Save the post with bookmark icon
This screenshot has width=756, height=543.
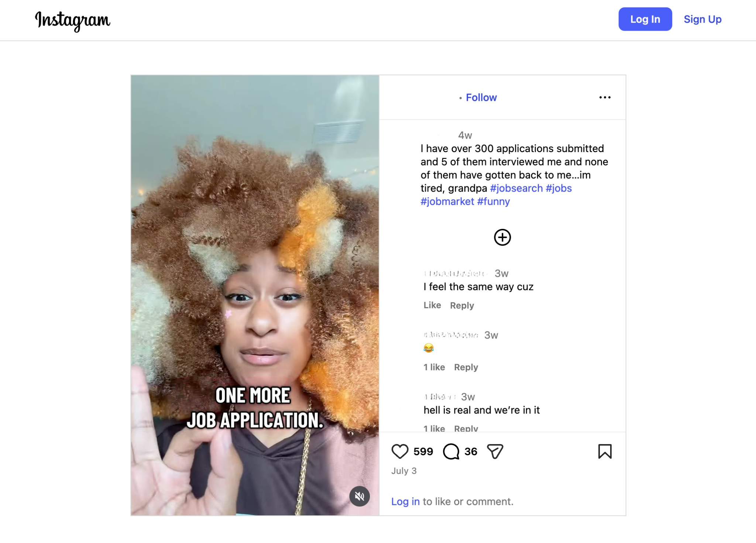pos(605,451)
